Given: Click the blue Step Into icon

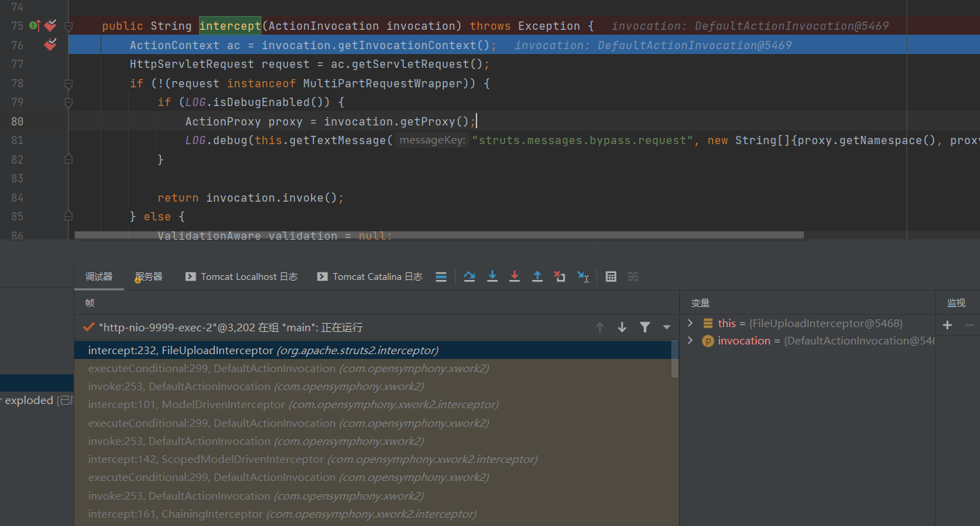Looking at the screenshot, I should coord(492,277).
